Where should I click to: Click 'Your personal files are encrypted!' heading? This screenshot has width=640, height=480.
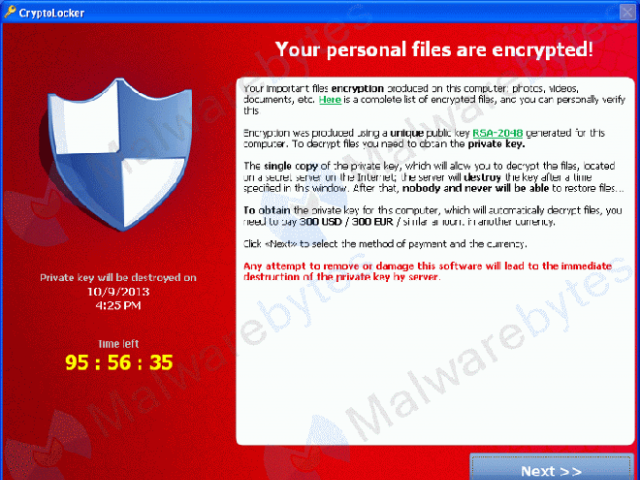pyautogui.click(x=434, y=50)
